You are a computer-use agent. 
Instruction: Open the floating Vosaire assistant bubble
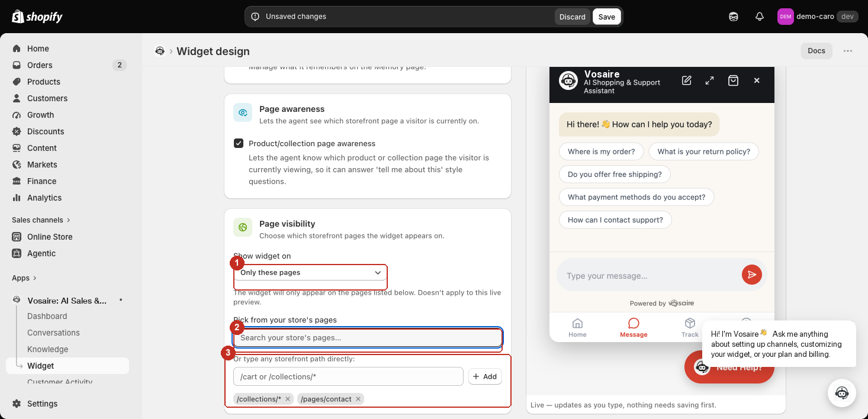pos(842,393)
